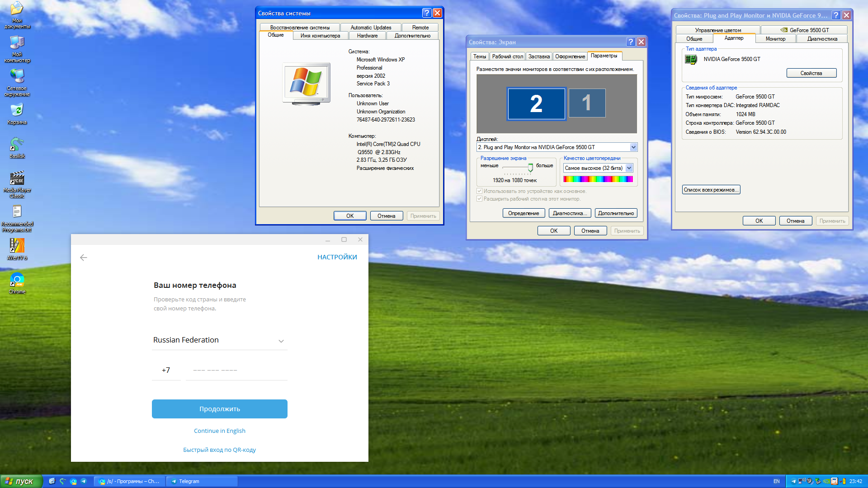This screenshot has width=868, height=488.
Task: Click the 'Continue in English' link
Action: tap(219, 431)
